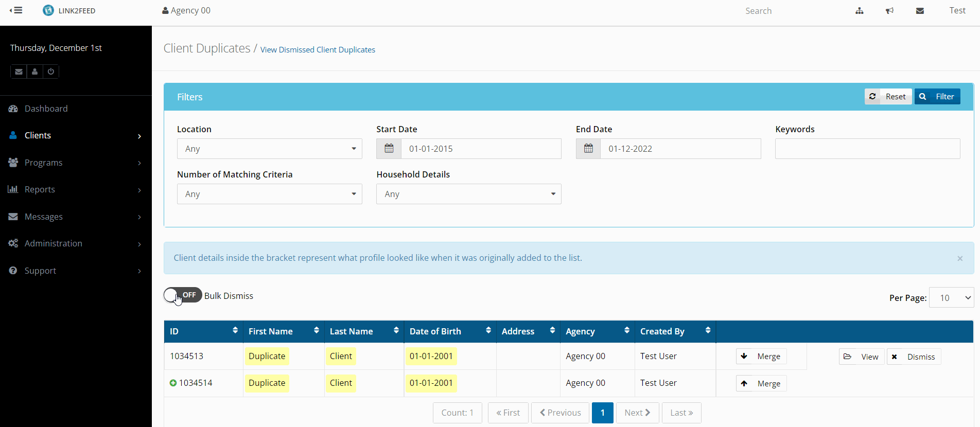Click green plus icon beside ID 1034514

coord(173,383)
